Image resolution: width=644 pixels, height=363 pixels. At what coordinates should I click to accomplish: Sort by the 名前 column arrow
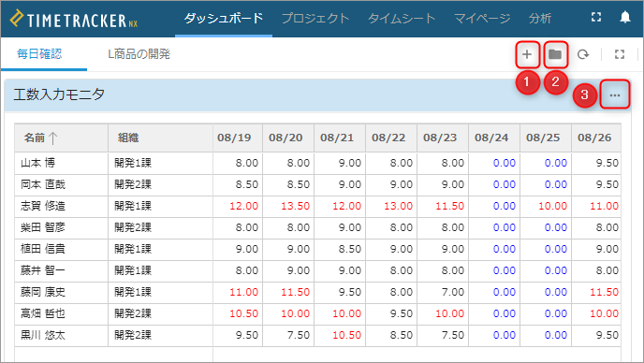click(52, 138)
